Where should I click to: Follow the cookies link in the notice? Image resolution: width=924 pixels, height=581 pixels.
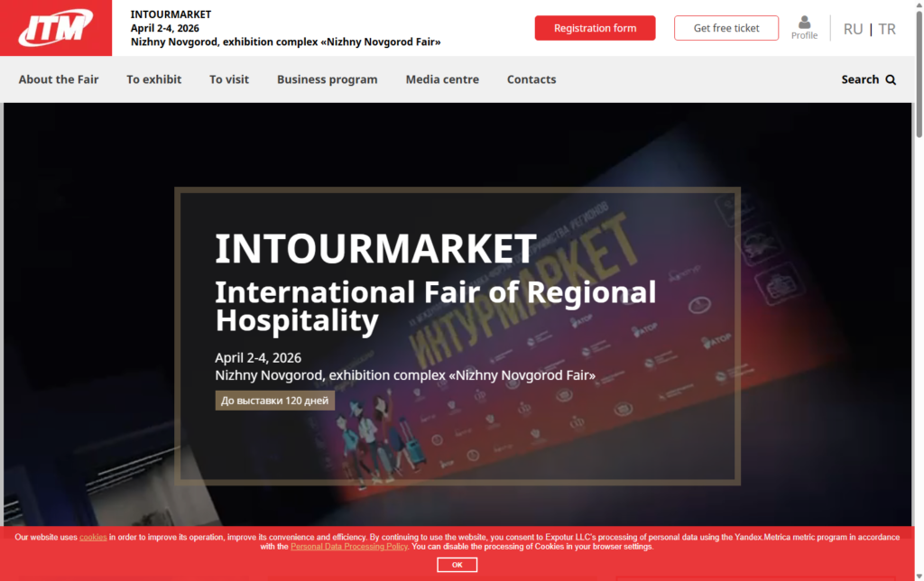[x=93, y=537]
